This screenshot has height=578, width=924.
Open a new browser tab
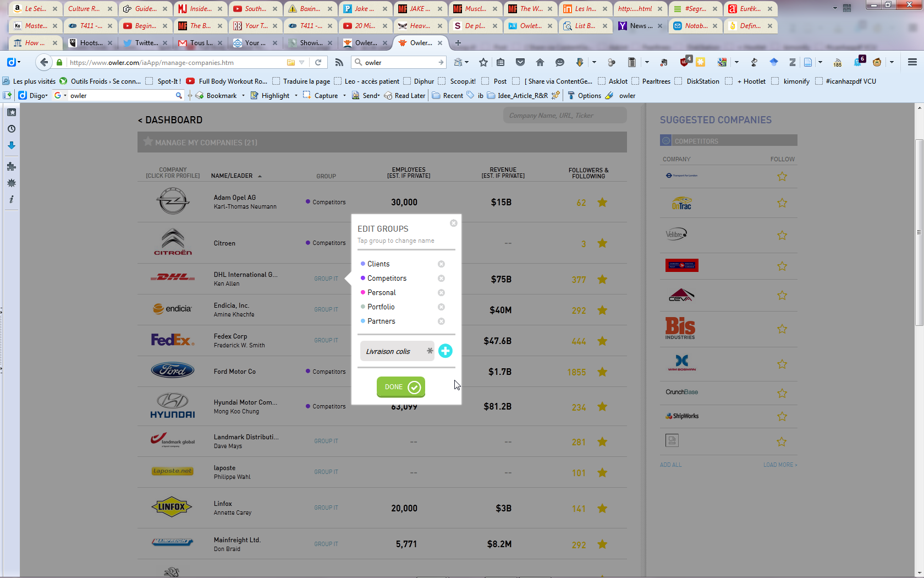(x=458, y=42)
